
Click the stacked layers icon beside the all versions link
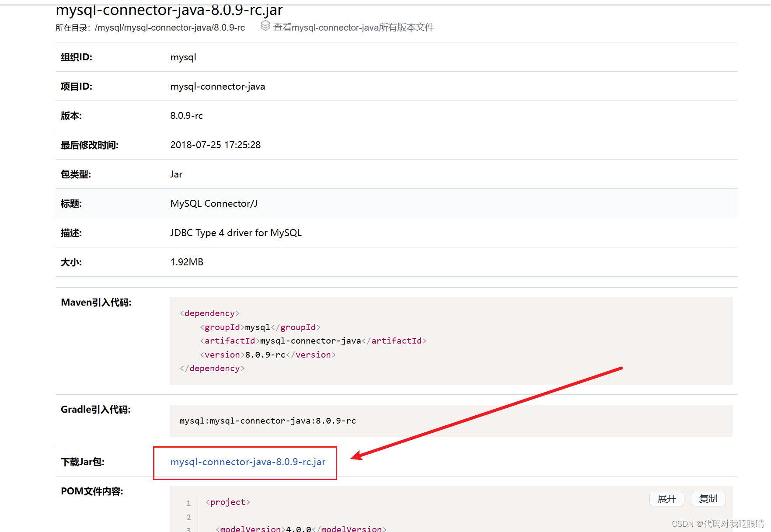[265, 26]
